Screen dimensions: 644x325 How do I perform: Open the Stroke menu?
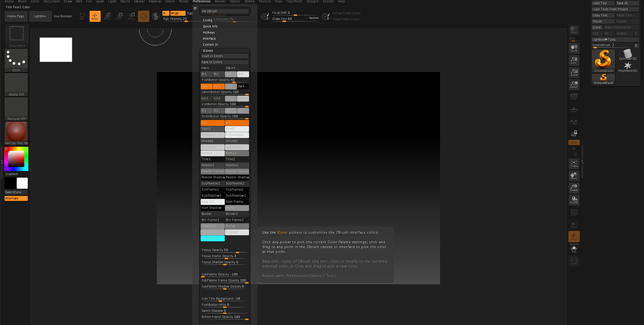pyautogui.click(x=250, y=2)
